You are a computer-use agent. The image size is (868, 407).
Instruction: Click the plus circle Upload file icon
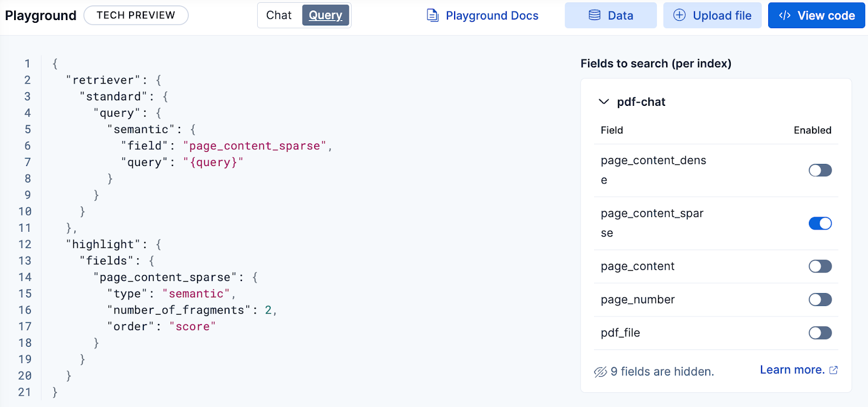pos(679,15)
